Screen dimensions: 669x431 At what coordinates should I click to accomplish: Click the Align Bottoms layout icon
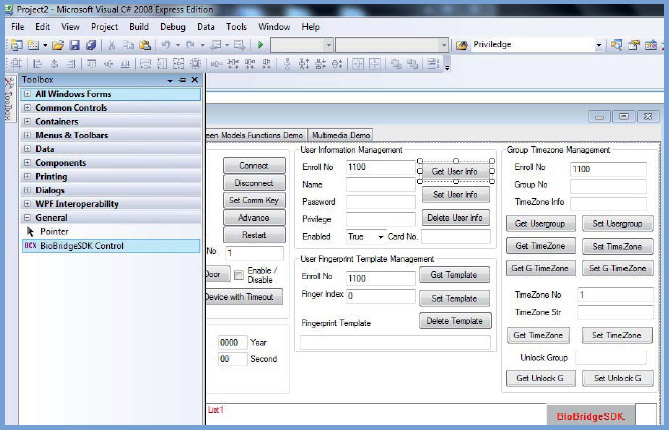125,64
